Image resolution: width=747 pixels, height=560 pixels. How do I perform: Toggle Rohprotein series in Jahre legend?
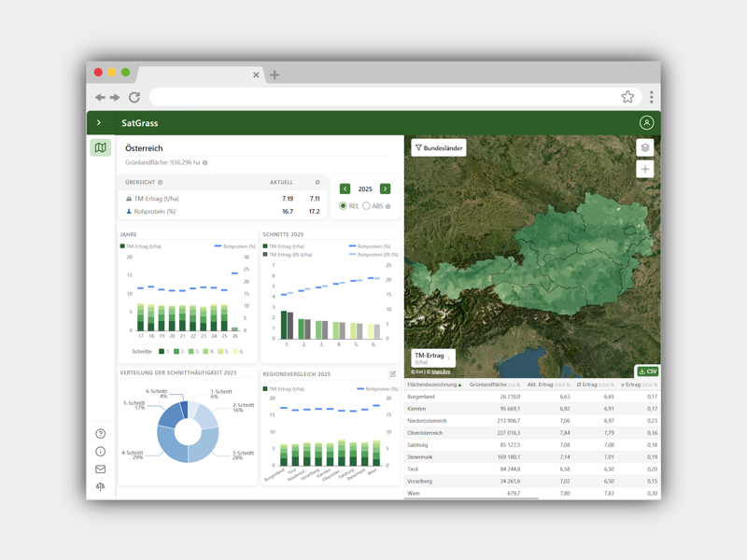coord(235,246)
